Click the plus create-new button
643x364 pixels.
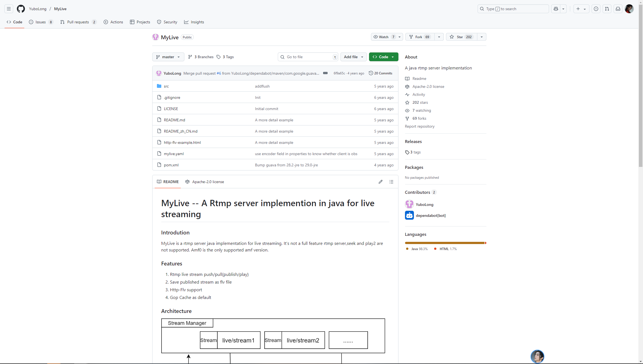(x=581, y=9)
